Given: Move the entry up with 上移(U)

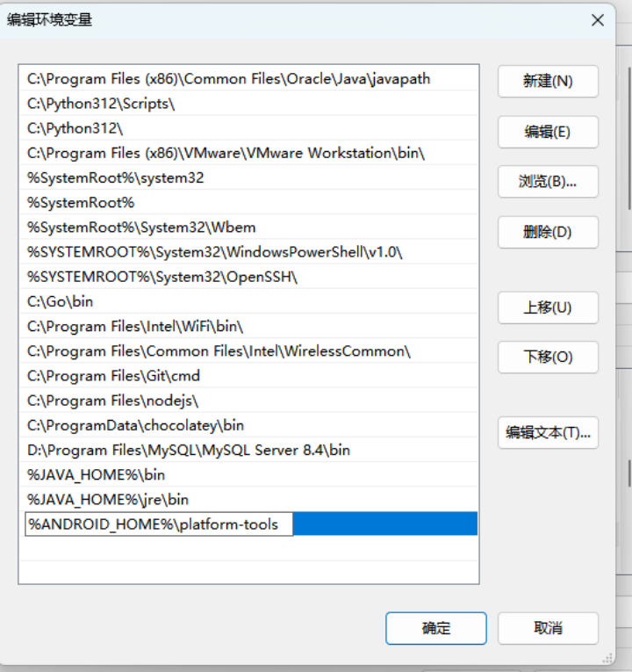Looking at the screenshot, I should click(548, 307).
